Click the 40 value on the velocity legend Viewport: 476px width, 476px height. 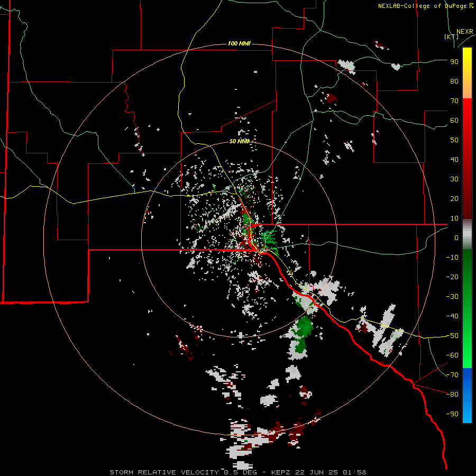tap(454, 160)
